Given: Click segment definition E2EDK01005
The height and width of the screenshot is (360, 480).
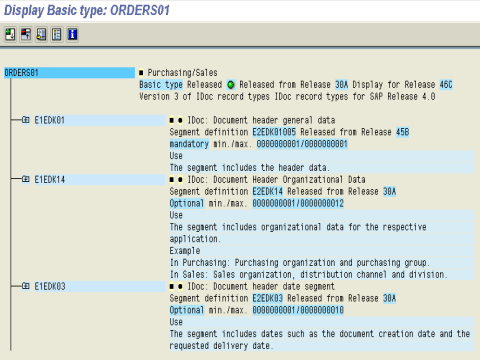Looking at the screenshot, I should coord(274,132).
